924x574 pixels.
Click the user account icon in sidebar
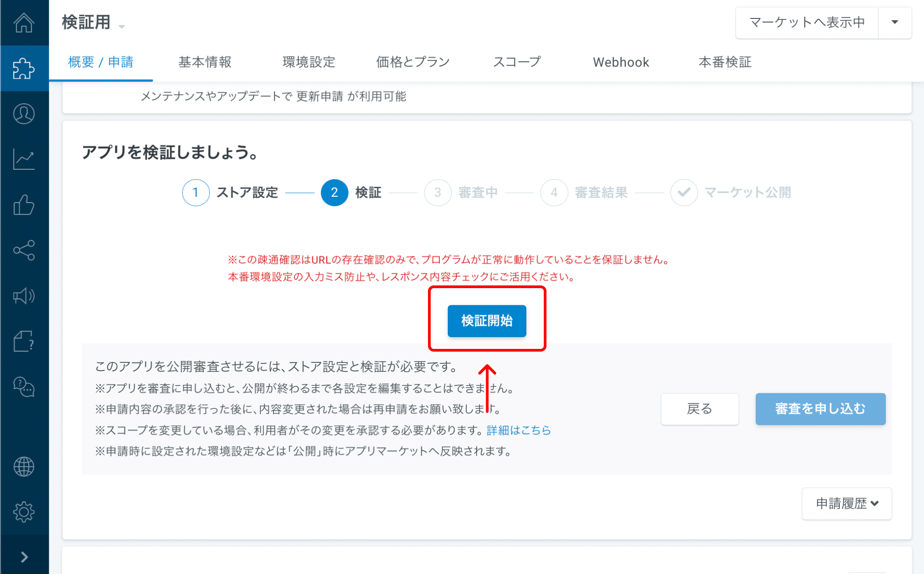[x=24, y=114]
